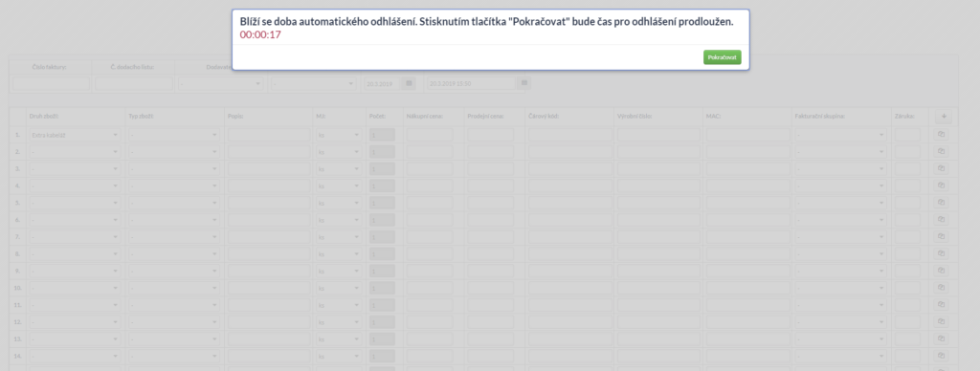This screenshot has height=371, width=980.
Task: Open MJ ks dropdown in row 1
Action: point(339,135)
